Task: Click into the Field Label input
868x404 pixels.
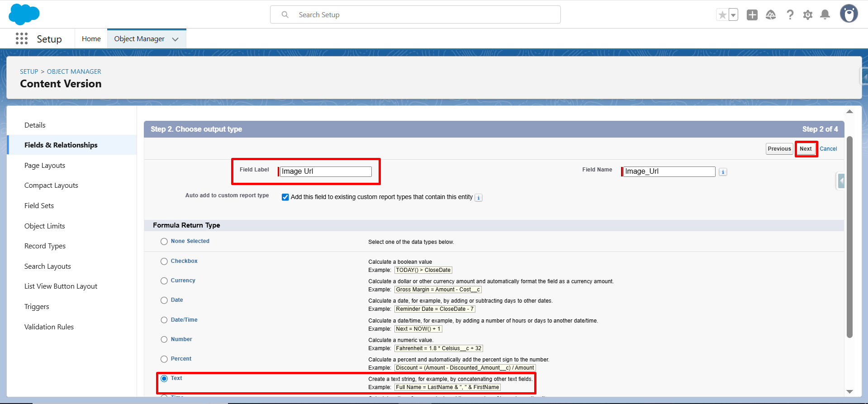Action: tap(326, 171)
